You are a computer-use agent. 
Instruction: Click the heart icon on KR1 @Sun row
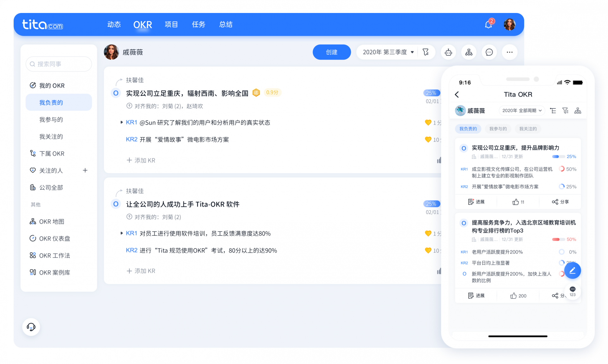[428, 122]
